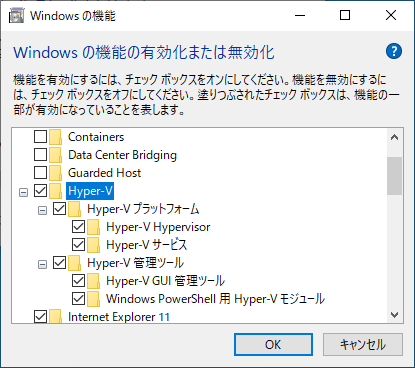Image resolution: width=415 pixels, height=368 pixels.
Task: Tick the Guarded Host checkbox
Action: tap(40, 172)
